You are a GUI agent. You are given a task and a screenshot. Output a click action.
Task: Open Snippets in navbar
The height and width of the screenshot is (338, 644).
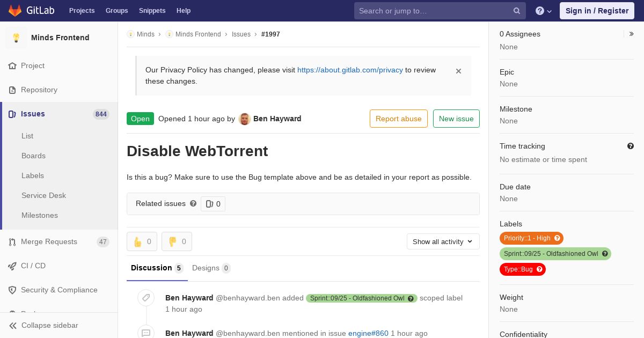[x=152, y=11]
